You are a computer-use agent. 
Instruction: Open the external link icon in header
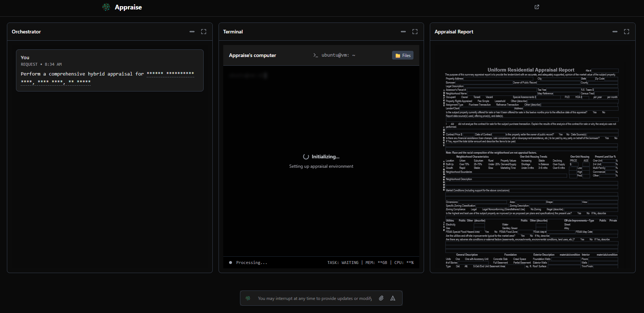tap(537, 7)
